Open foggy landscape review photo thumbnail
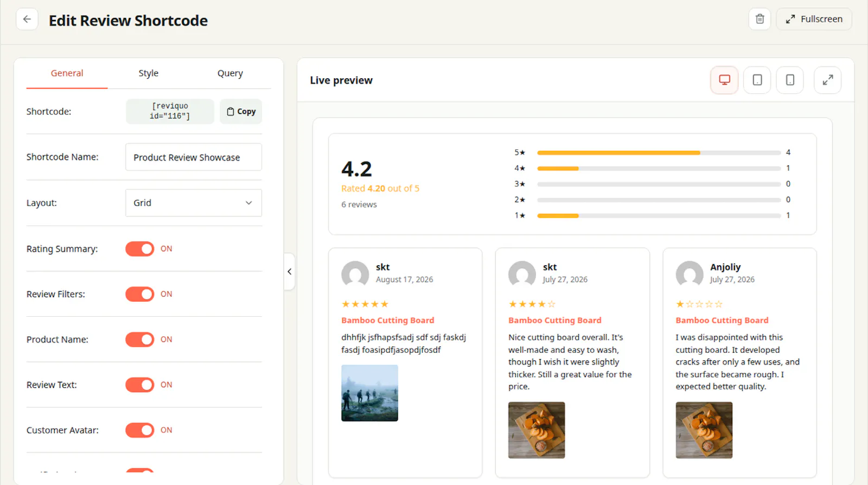868x485 pixels. [369, 393]
